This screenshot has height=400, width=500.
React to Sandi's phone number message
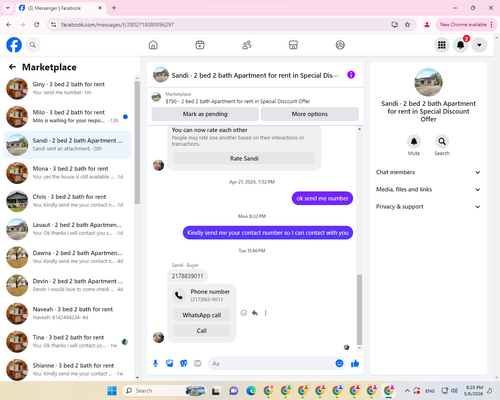[x=244, y=313]
